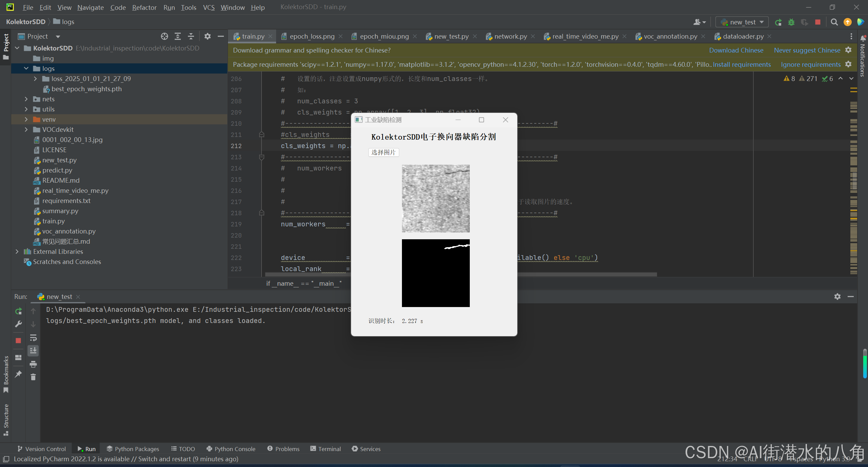Open predict.py in project tree
The width and height of the screenshot is (868, 467).
click(x=57, y=170)
